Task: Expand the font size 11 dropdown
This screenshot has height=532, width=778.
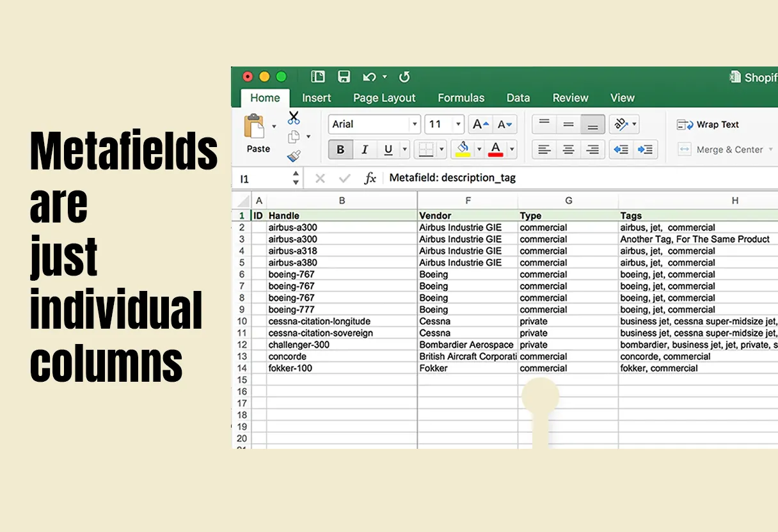Action: pyautogui.click(x=459, y=124)
